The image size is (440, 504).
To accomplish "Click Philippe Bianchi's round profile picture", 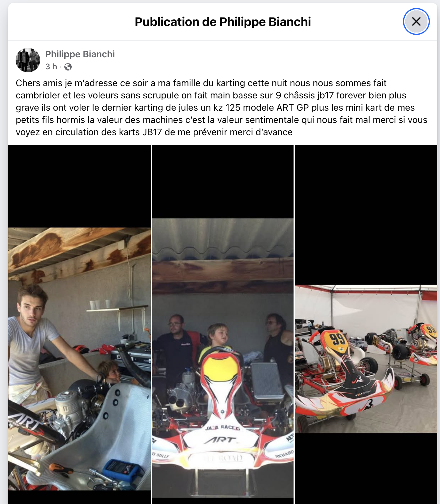I will [28, 60].
